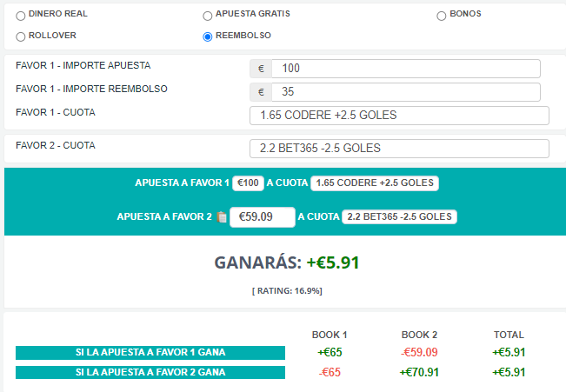This screenshot has height=392, width=566.
Task: Pick the ROLLOVER radio option
Action: [x=21, y=37]
